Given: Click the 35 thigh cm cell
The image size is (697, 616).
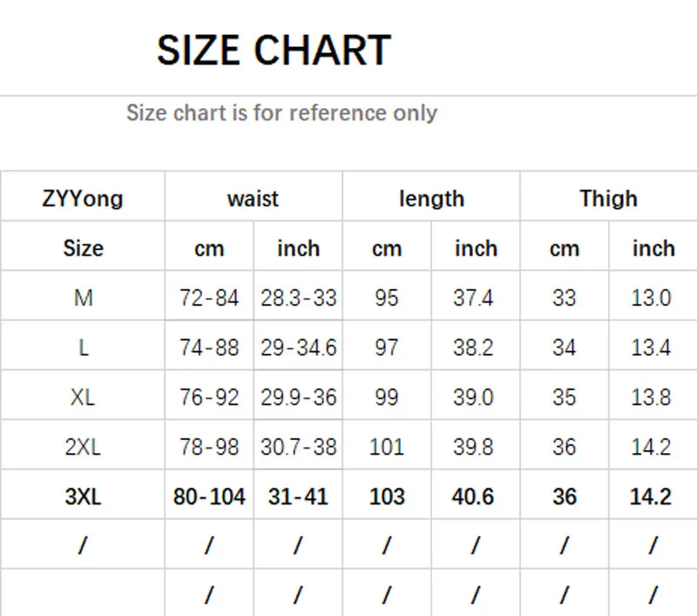Looking at the screenshot, I should (564, 397).
